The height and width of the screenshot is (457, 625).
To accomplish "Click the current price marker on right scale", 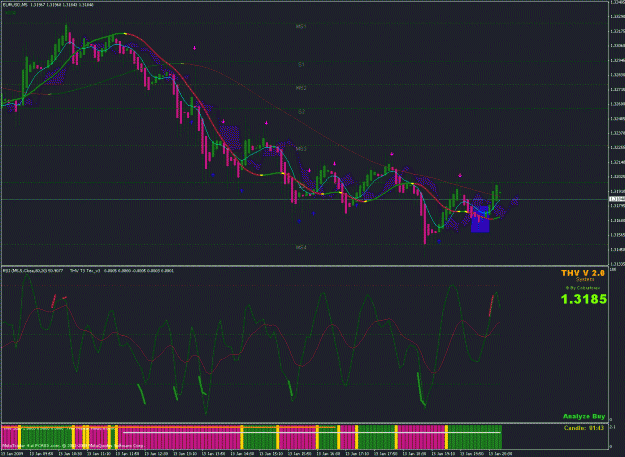I will [617, 199].
